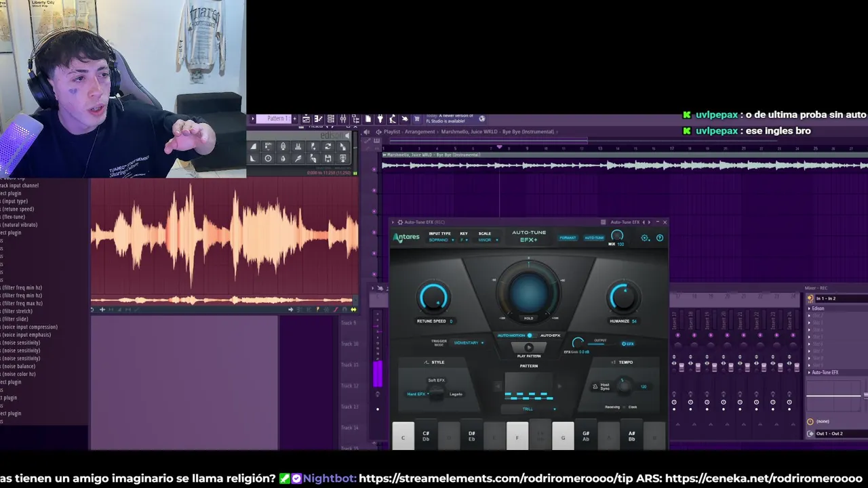Click the globe news icon
868x488 pixels.
[482, 119]
